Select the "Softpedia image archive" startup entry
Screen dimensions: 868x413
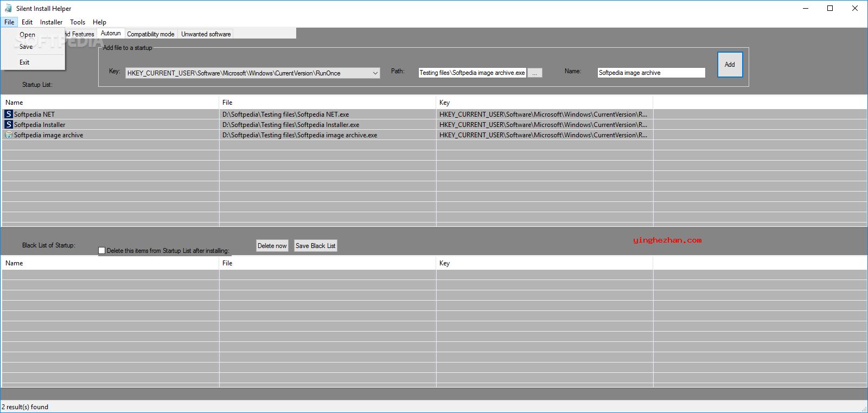tap(48, 135)
